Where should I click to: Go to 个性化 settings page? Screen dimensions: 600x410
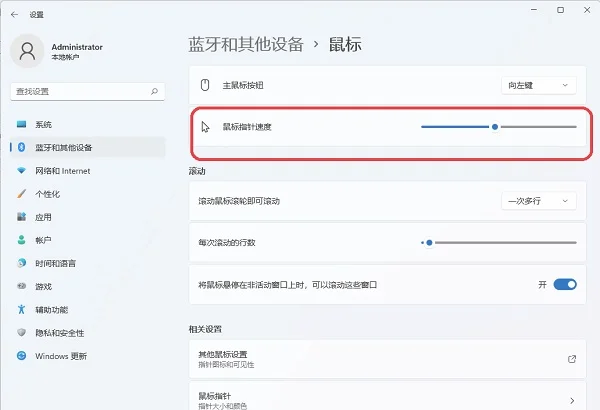(x=88, y=194)
